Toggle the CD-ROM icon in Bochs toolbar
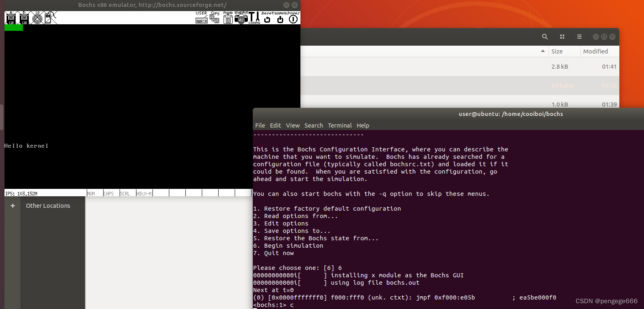644x309 pixels. click(37, 18)
